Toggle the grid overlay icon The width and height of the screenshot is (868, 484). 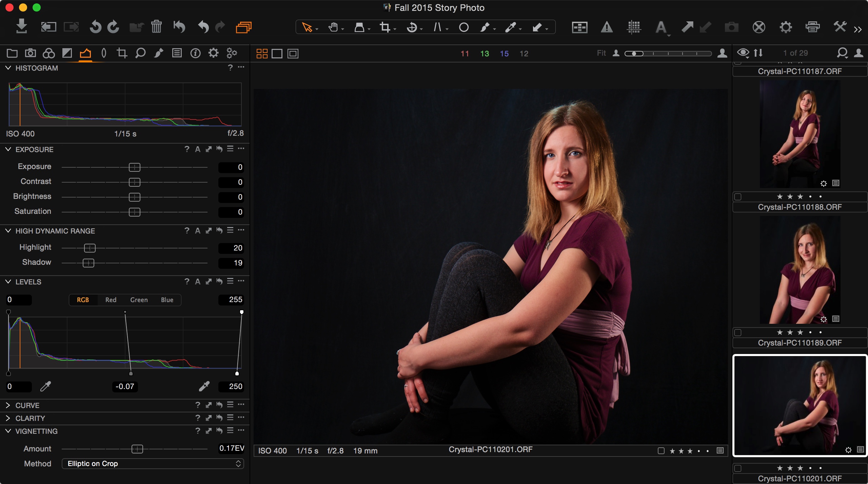(x=634, y=27)
